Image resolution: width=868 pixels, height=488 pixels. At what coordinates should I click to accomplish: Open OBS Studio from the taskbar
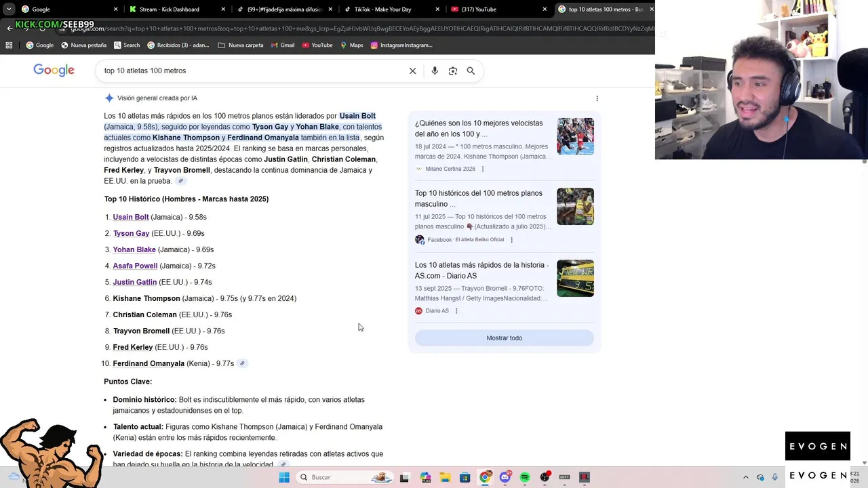click(545, 477)
